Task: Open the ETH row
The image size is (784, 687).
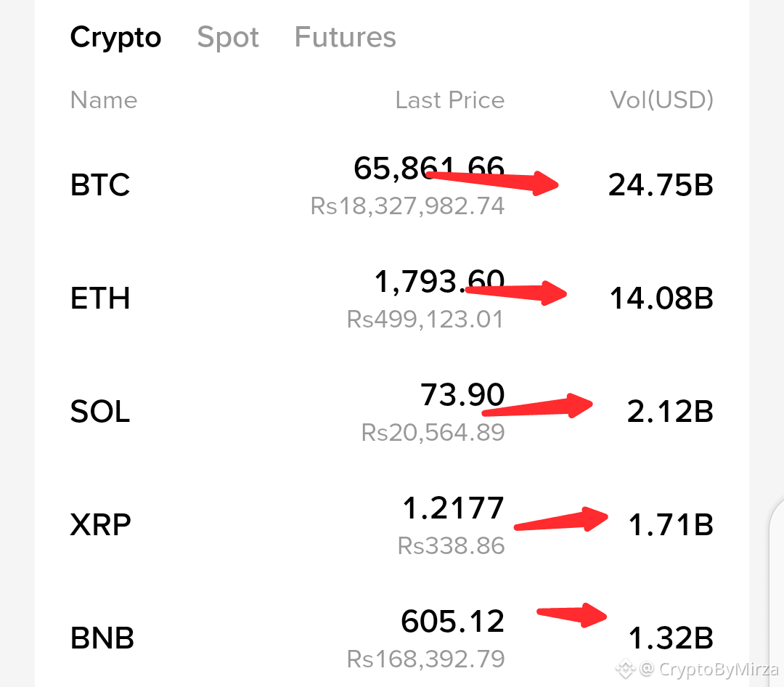Action: click(392, 298)
